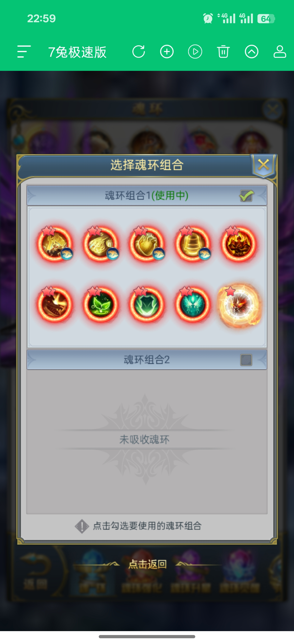294x644 pixels.
Task: Tap the trash delete icon
Action: [x=223, y=52]
